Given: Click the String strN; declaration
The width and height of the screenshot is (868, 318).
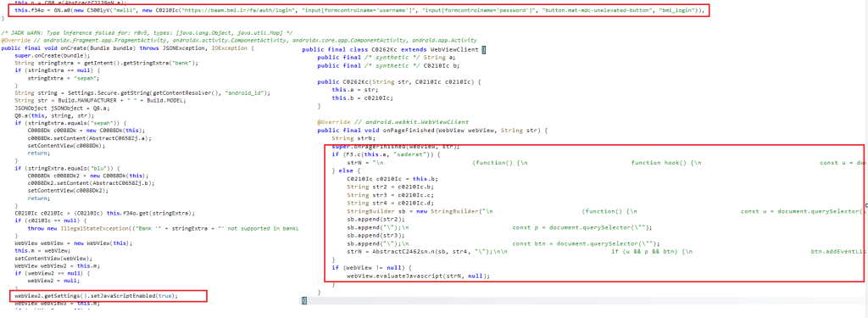Looking at the screenshot, I should tap(353, 138).
